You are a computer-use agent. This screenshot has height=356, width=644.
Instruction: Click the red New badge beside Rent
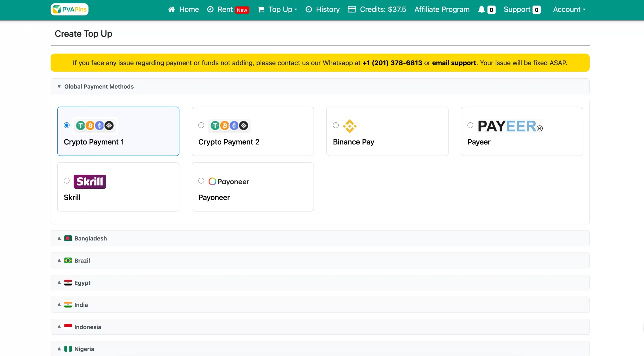(x=242, y=10)
